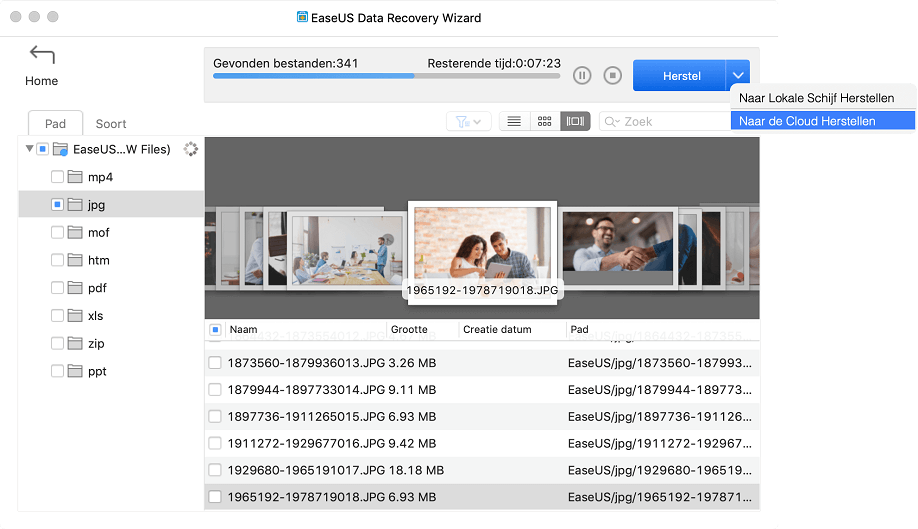The height and width of the screenshot is (529, 918).
Task: Click the Herstel recover button
Action: [x=680, y=75]
